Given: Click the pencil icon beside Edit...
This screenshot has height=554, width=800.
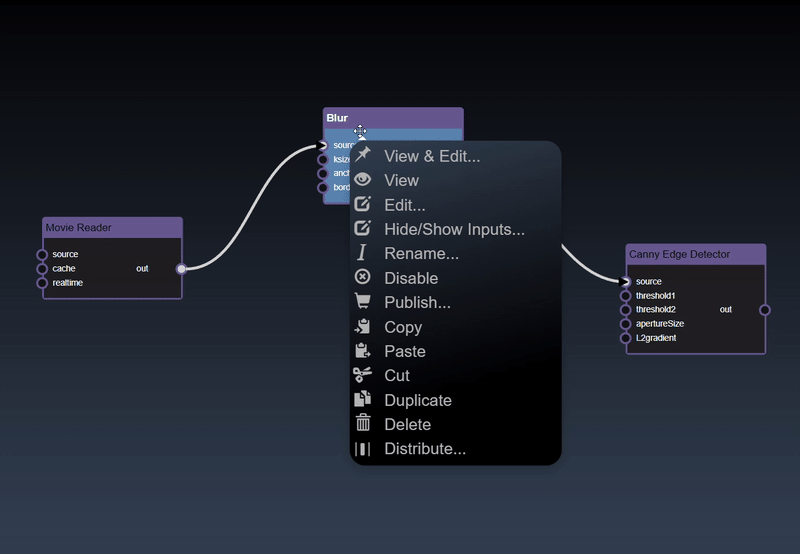Looking at the screenshot, I should (x=363, y=204).
